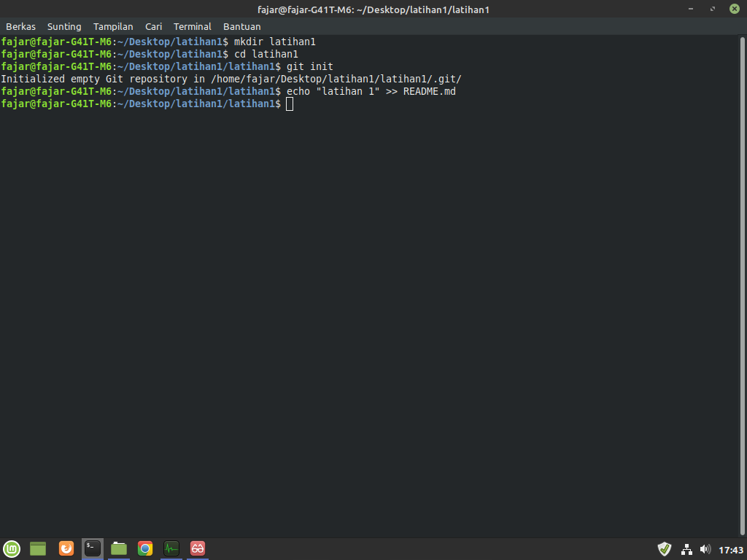The height and width of the screenshot is (560, 747).
Task: Open the Berkas menu
Action: (20, 27)
